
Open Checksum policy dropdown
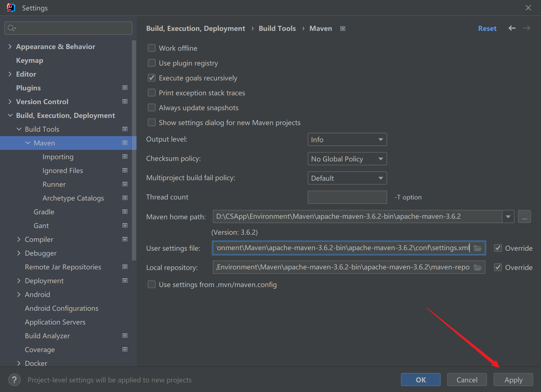click(x=347, y=159)
